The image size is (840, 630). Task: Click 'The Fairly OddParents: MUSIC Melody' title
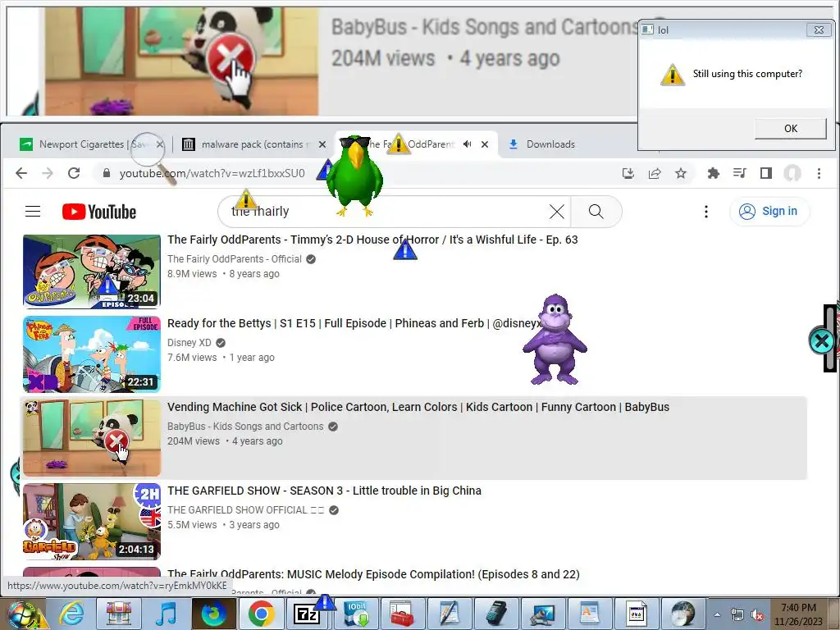(373, 574)
